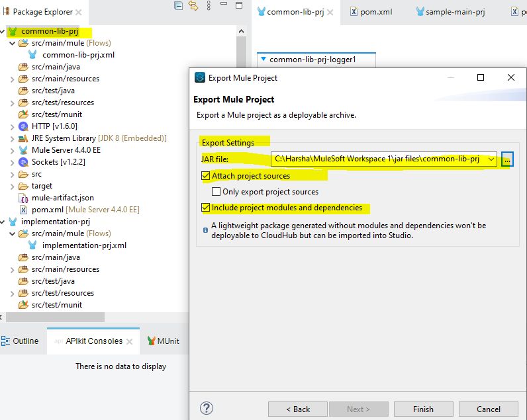Click implementation-prj.xml file icon

click(x=32, y=245)
